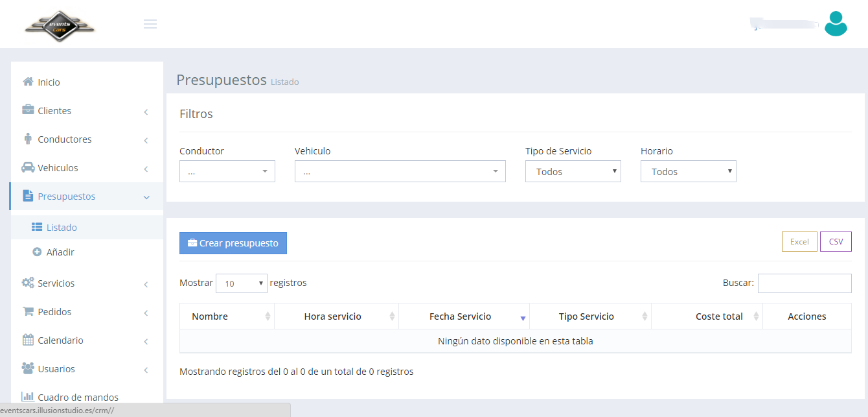Click the car icon beside Vehiculos
The height and width of the screenshot is (417, 868).
pyautogui.click(x=28, y=167)
